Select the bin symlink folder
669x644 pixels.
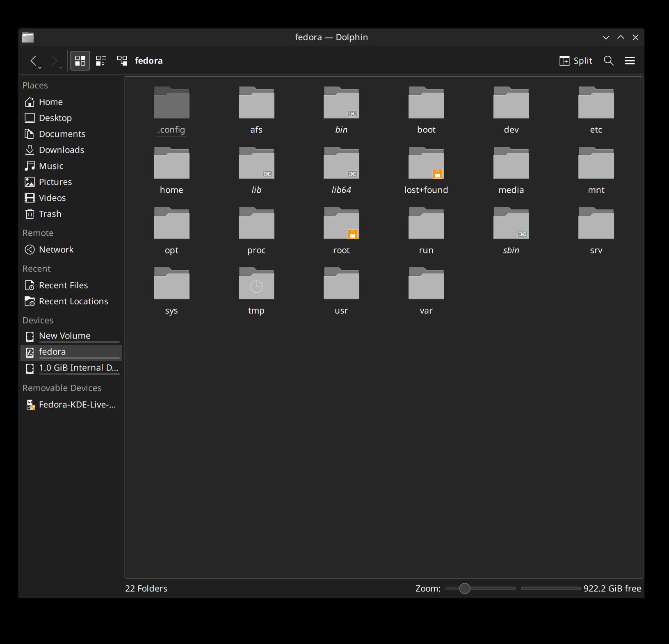(341, 111)
